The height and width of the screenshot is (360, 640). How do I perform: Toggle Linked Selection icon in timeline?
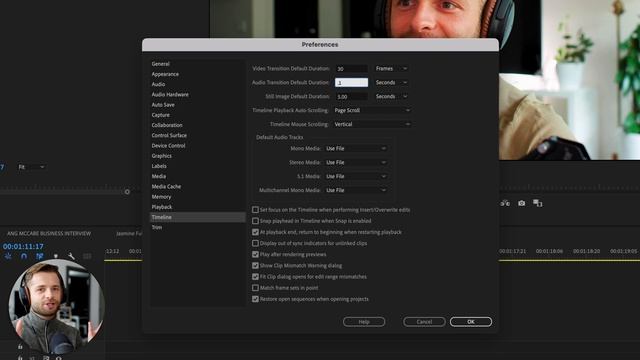point(40,256)
